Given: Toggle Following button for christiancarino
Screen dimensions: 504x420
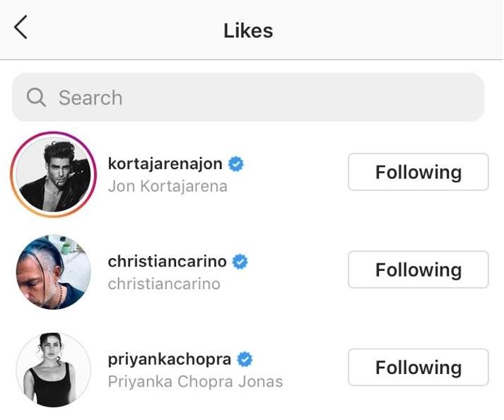Looking at the screenshot, I should click(x=418, y=270).
